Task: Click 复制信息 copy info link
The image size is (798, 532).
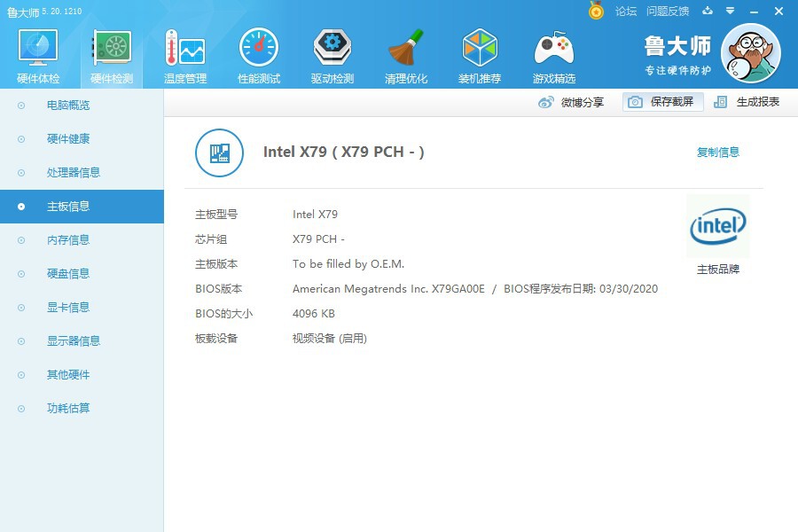Action: [x=718, y=152]
